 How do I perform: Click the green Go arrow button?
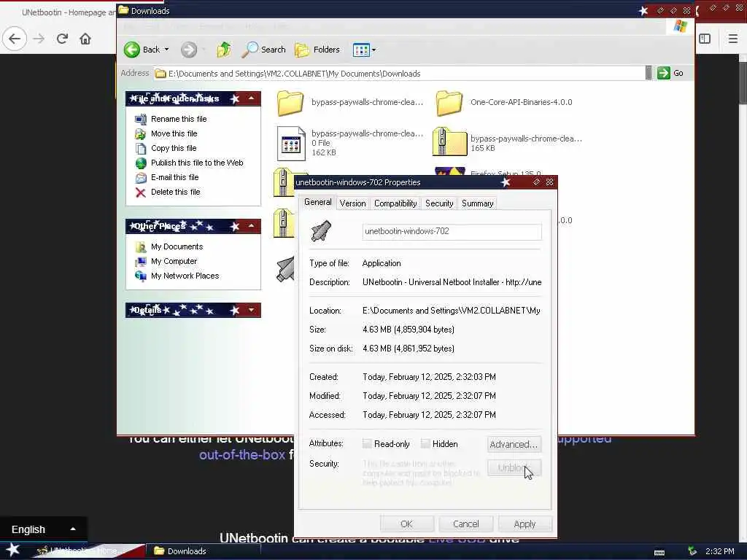click(664, 74)
